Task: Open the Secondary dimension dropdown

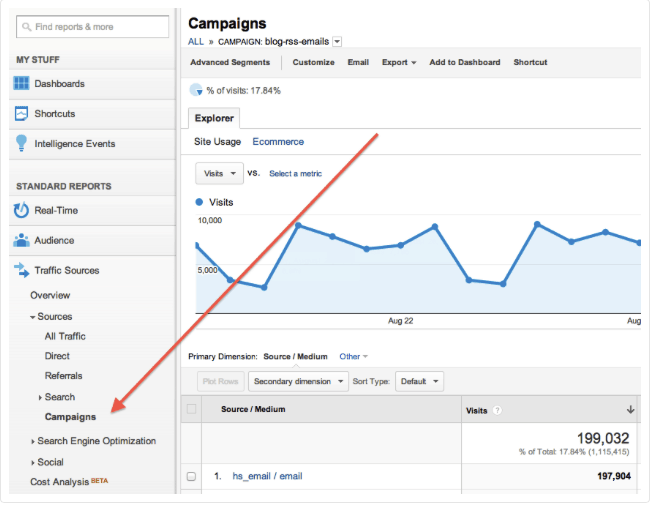Action: (298, 381)
